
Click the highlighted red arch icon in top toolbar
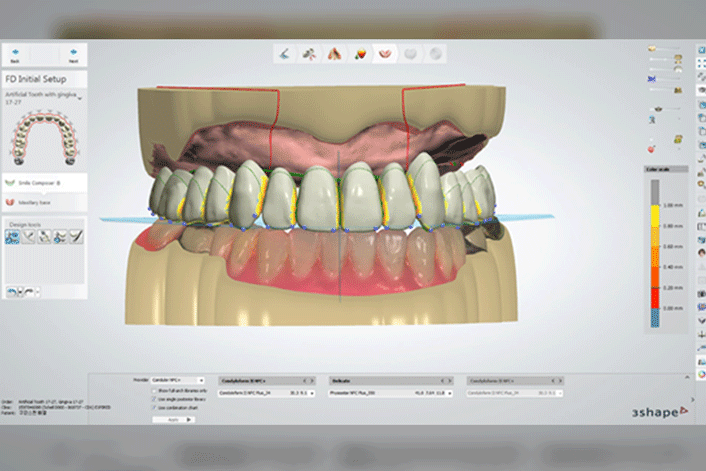(x=382, y=53)
